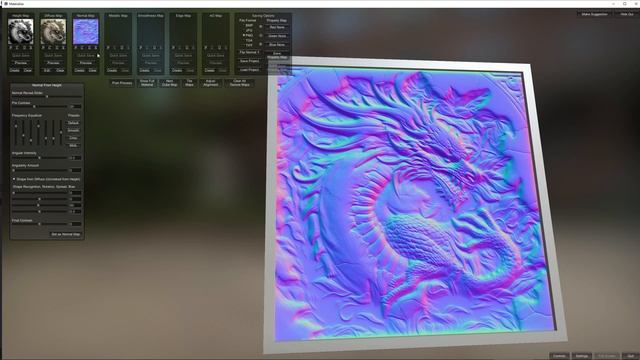The height and width of the screenshot is (360, 640).
Task: Open an AO Map file with O button
Action: tap(220, 48)
